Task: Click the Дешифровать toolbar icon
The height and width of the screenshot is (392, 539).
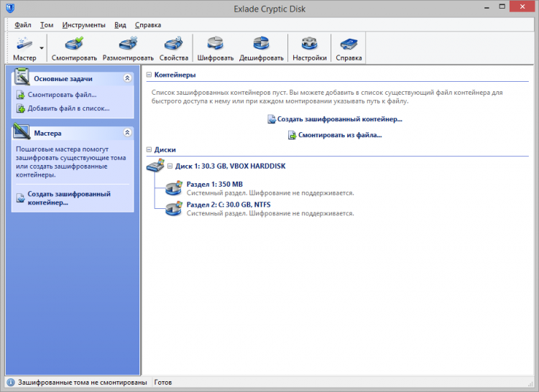Action: click(262, 43)
